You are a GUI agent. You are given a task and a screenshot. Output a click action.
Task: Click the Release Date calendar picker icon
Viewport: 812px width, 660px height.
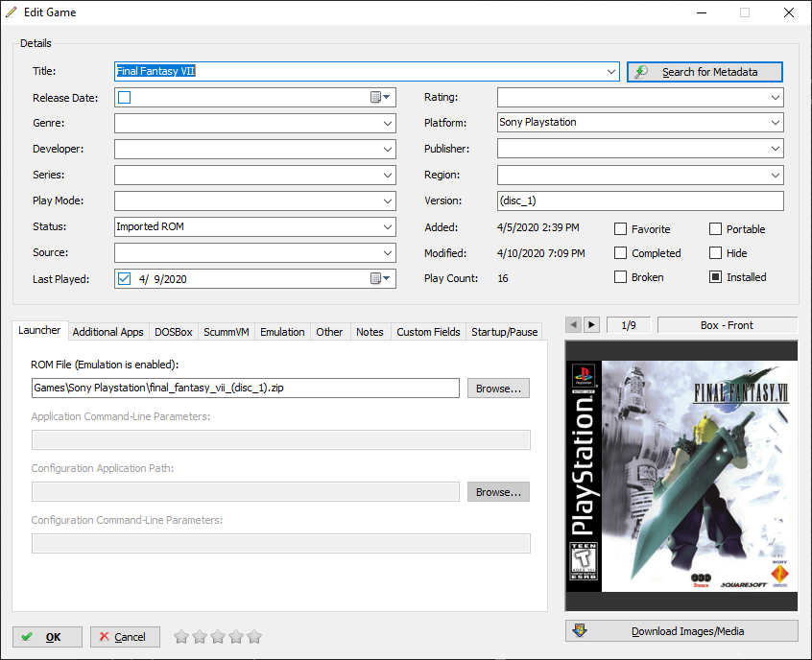[380, 97]
